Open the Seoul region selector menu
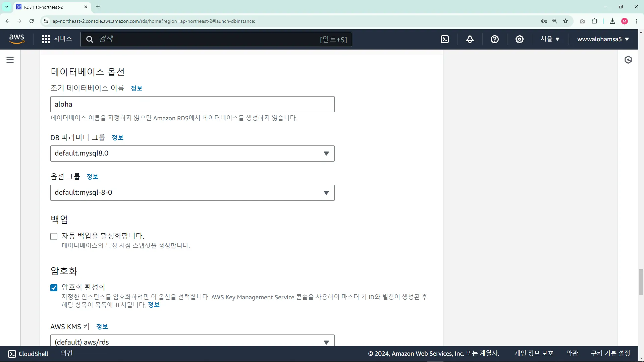Image resolution: width=644 pixels, height=362 pixels. [x=550, y=39]
